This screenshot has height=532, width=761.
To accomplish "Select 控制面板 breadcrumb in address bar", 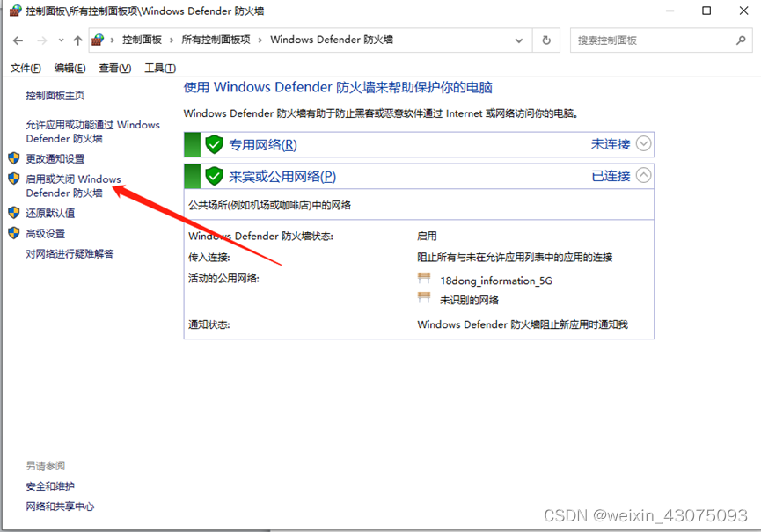I will click(x=142, y=40).
